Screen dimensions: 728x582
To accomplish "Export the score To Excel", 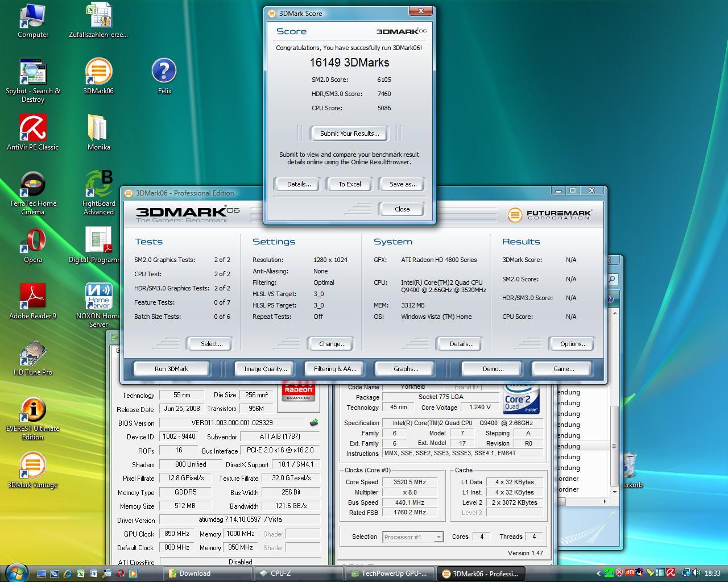I will point(349,184).
